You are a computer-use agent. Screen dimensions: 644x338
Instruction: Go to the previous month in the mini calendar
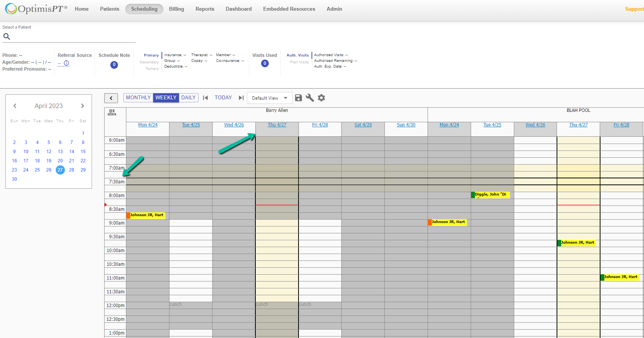point(15,106)
